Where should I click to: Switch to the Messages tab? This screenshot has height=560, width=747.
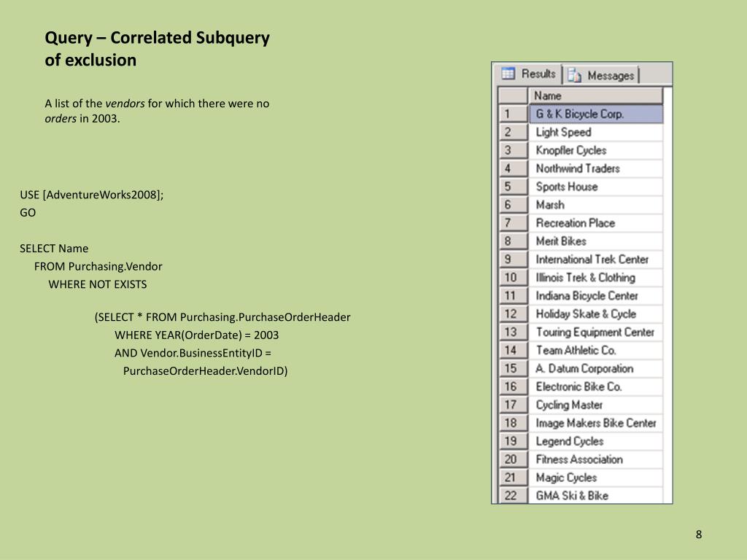[602, 75]
